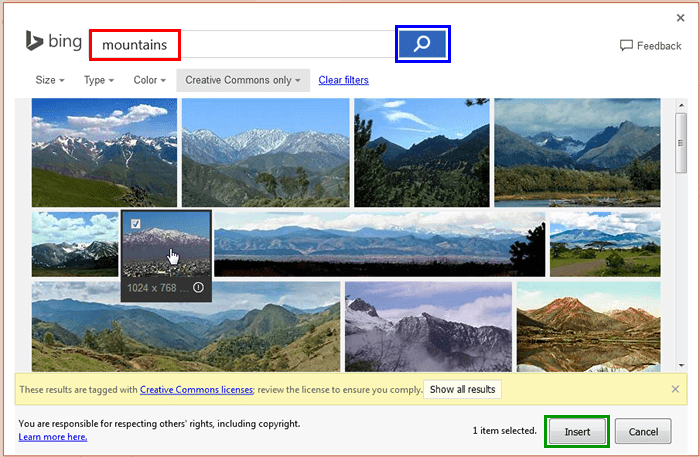The image size is (700, 457).
Task: Select the gray snow-capped range thumbnail
Action: pyautogui.click(x=266, y=153)
